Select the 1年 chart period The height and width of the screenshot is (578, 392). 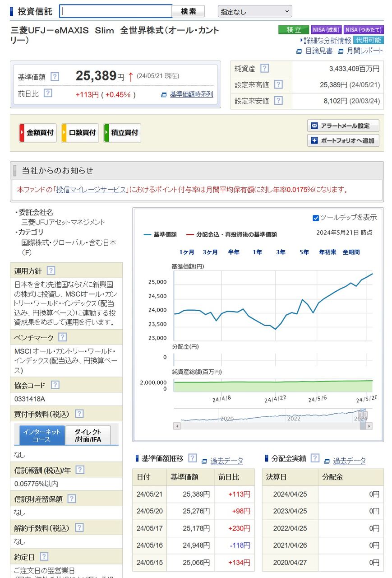click(x=257, y=252)
